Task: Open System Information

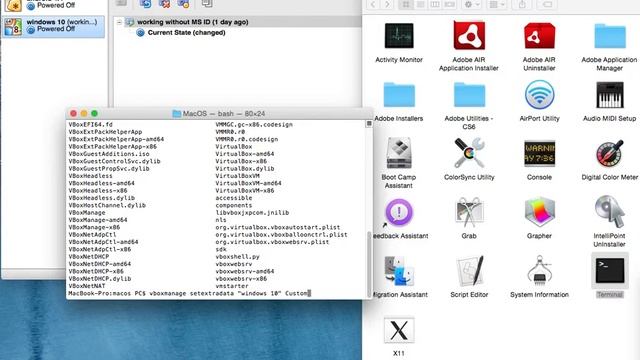Action: (539, 271)
